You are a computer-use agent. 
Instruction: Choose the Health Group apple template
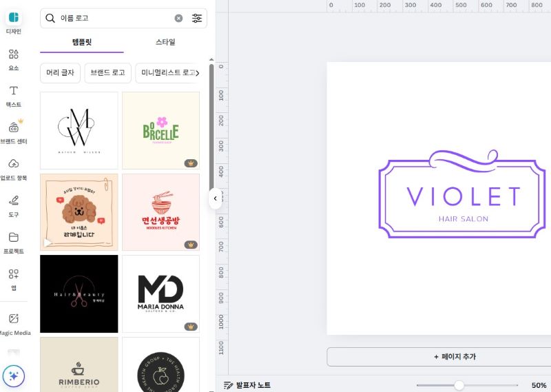pyautogui.click(x=160, y=364)
